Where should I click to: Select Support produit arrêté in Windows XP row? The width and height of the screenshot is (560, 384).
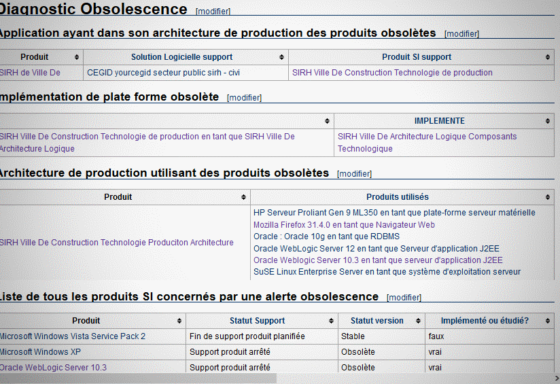(x=262, y=352)
